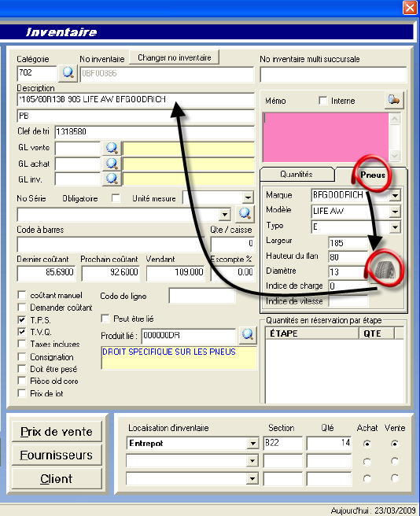The height and width of the screenshot is (516, 420).
Task: Open the Fournisseurs button
Action: click(57, 455)
